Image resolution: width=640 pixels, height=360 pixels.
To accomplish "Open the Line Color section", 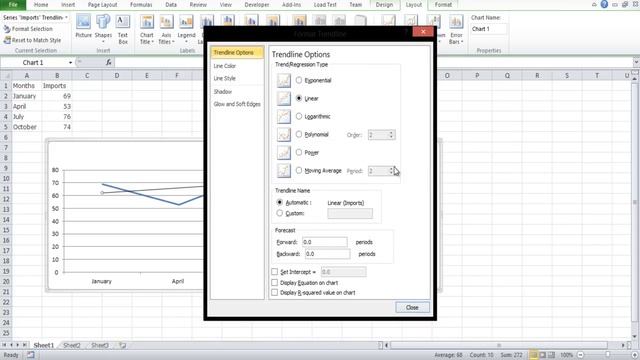I will pyautogui.click(x=224, y=66).
